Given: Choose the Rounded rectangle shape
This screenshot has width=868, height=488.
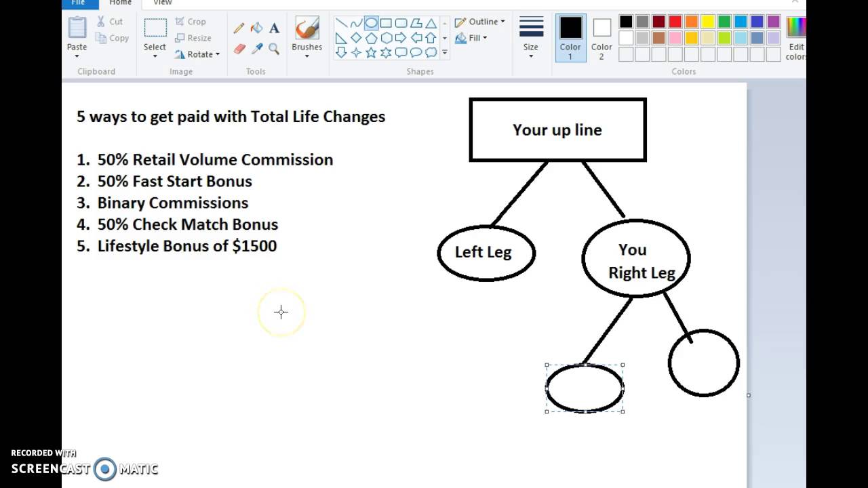Looking at the screenshot, I should [401, 23].
